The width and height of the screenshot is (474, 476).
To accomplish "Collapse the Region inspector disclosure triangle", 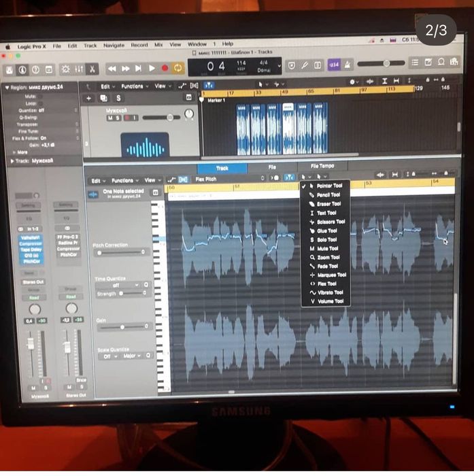I will [x=7, y=88].
